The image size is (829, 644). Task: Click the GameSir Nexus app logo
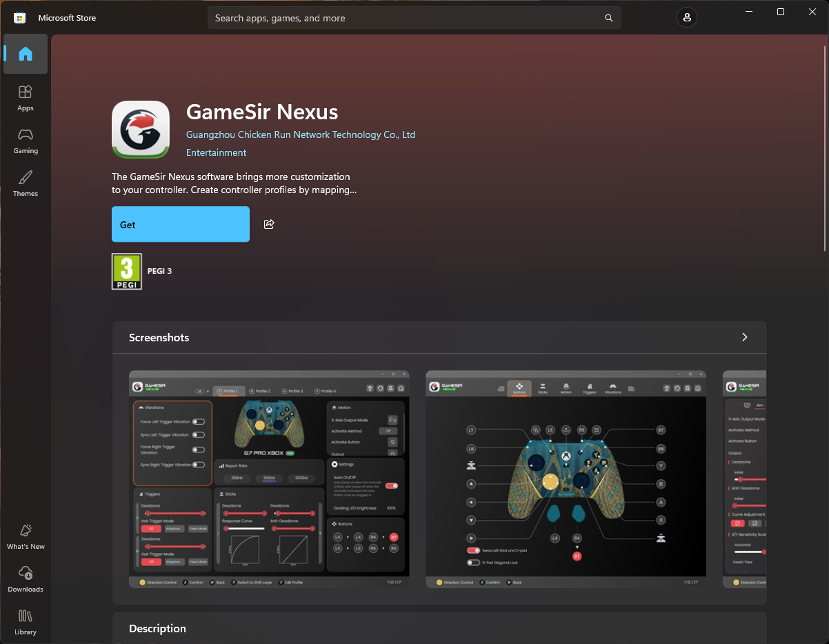141,130
